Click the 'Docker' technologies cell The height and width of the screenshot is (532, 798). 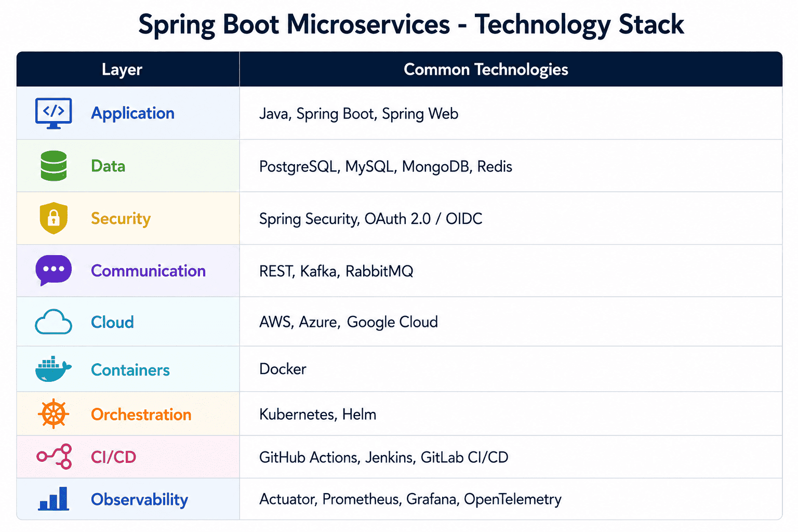tap(511, 369)
